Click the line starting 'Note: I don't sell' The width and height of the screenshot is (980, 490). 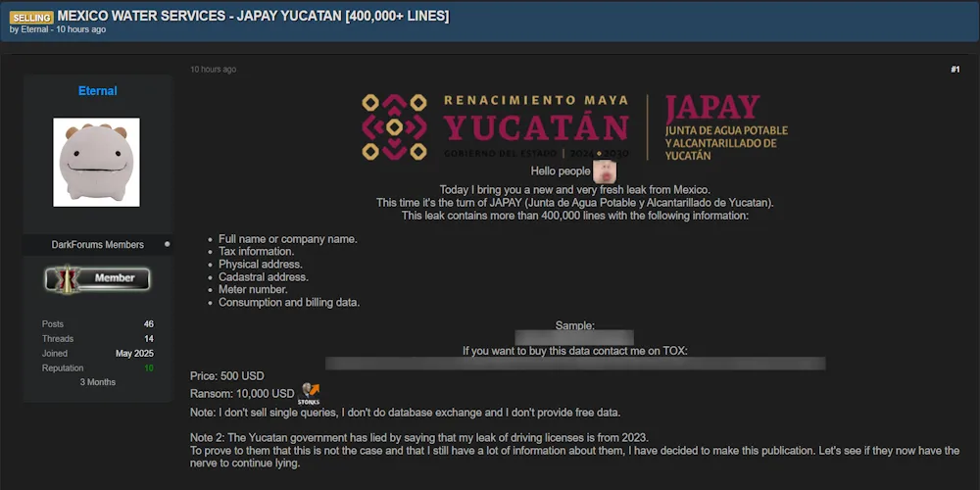(x=405, y=413)
